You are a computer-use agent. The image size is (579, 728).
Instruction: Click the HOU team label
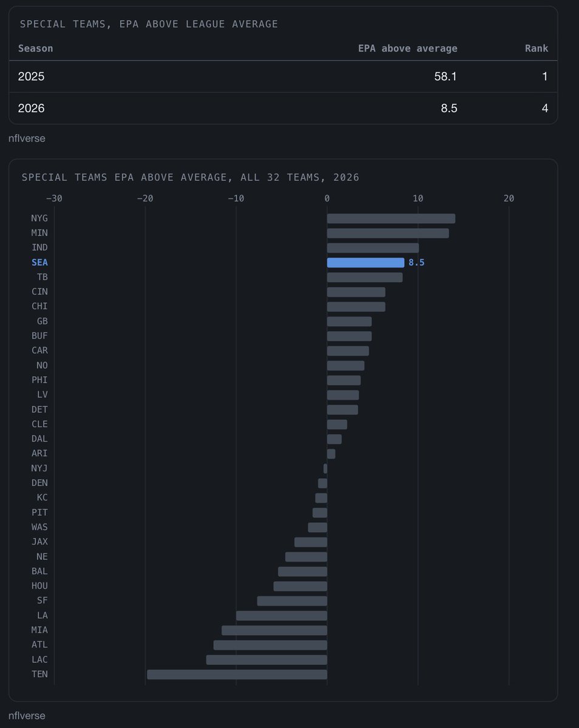pyautogui.click(x=39, y=586)
